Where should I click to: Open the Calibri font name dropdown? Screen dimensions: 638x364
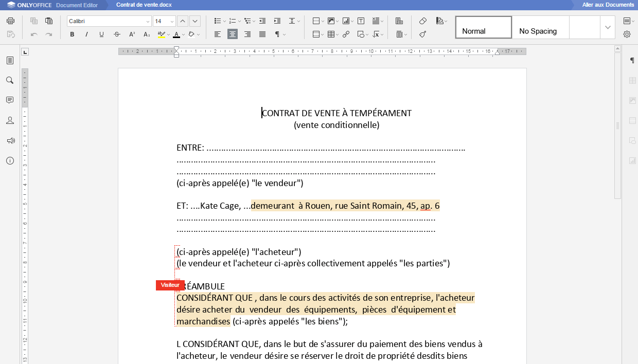(148, 21)
